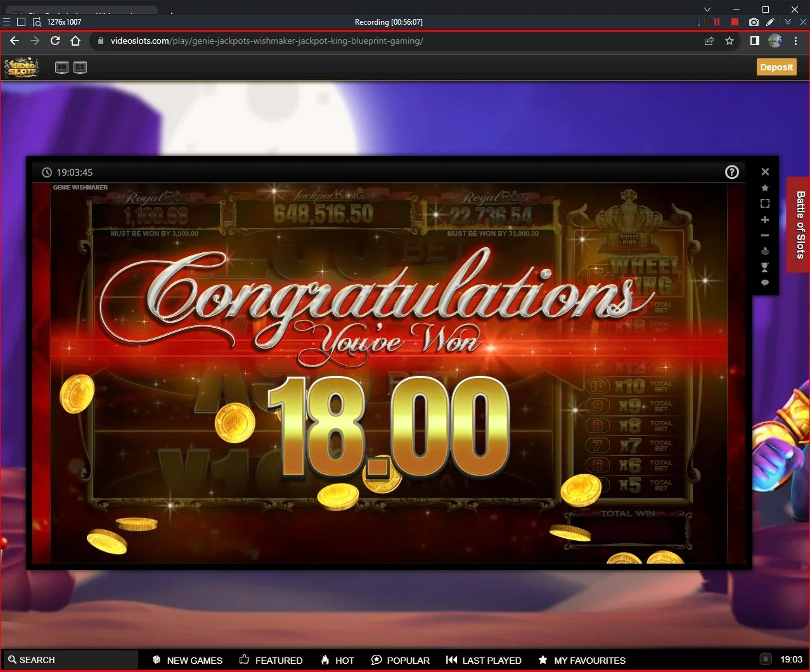
Task: Select single-screen game layout icon
Action: coord(61,67)
